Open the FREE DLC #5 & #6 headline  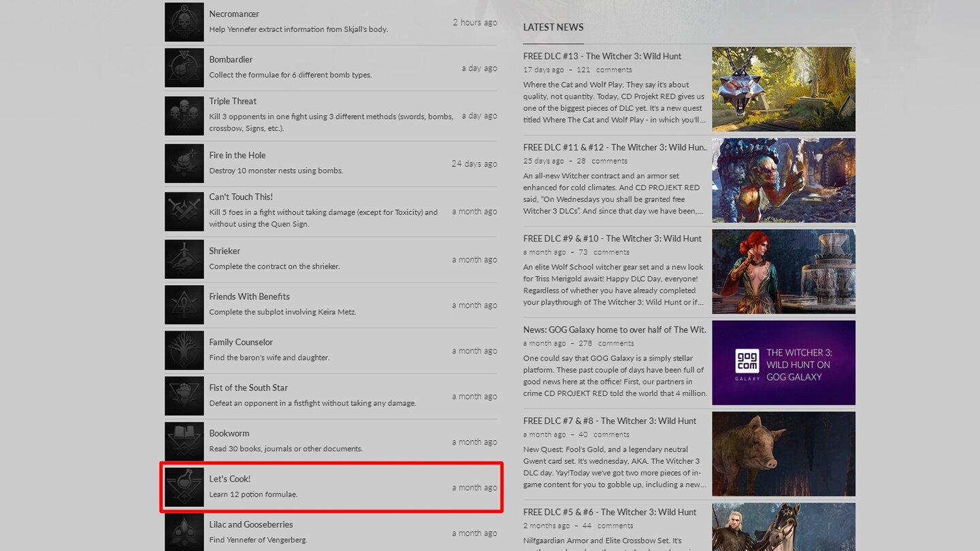coord(610,512)
